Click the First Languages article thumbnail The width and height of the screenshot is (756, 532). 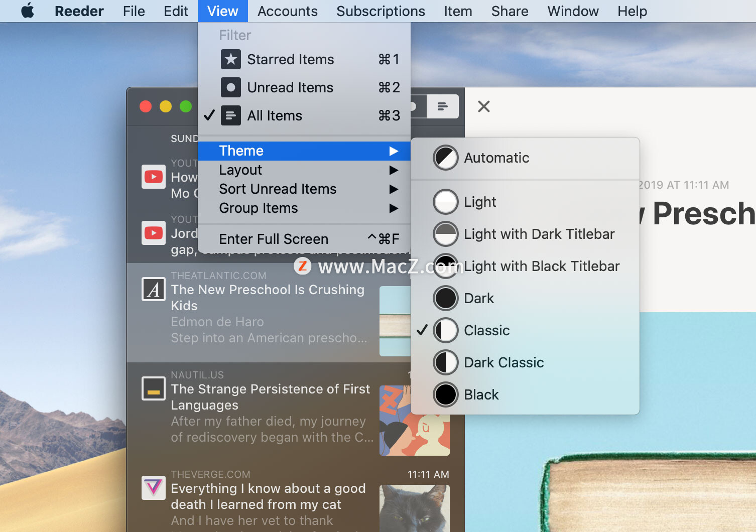click(415, 421)
